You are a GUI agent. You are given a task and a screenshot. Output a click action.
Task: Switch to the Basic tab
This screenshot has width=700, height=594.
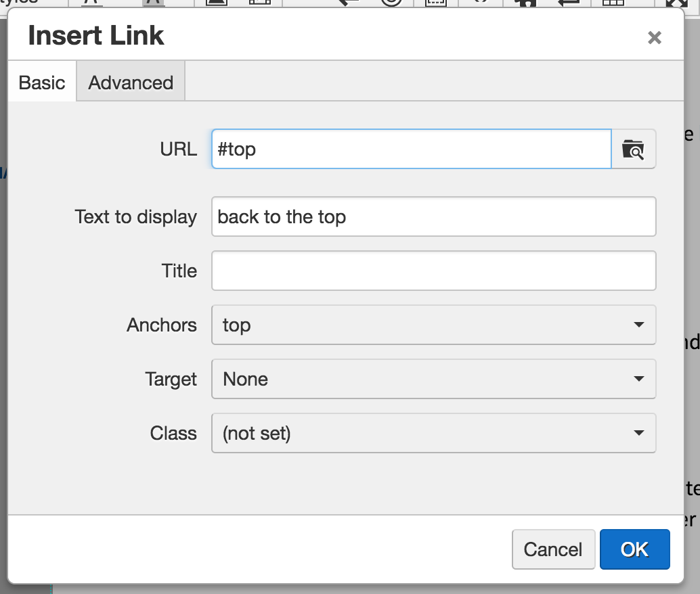click(x=42, y=83)
